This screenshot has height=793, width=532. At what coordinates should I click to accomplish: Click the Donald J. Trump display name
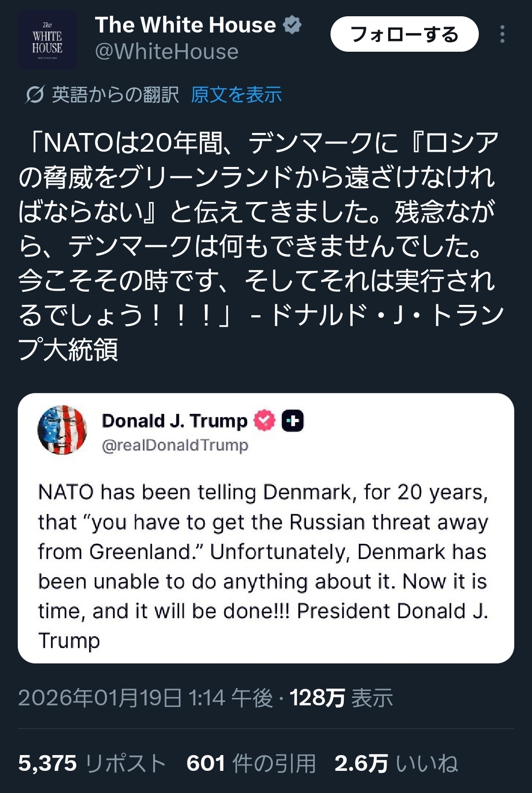174,421
